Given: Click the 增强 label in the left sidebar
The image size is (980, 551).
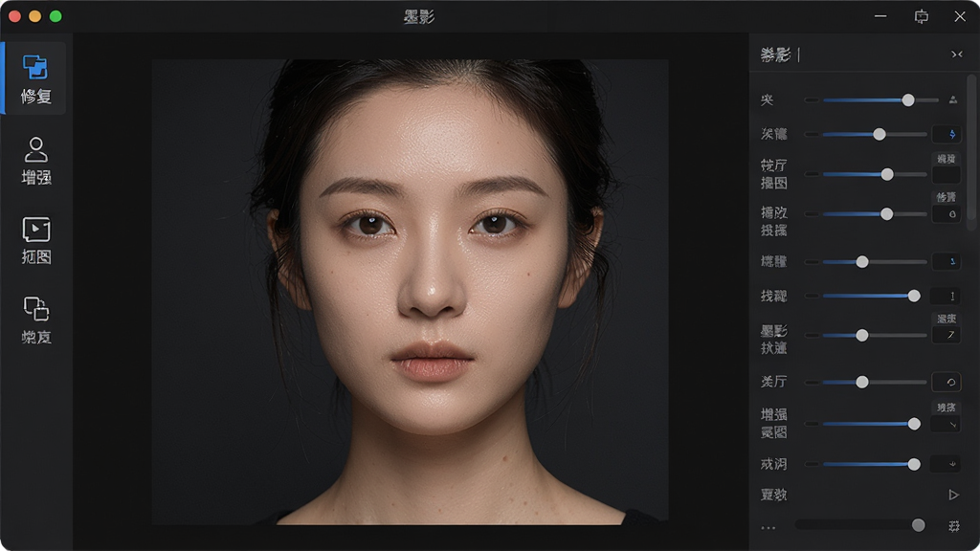Looking at the screenshot, I should [35, 177].
